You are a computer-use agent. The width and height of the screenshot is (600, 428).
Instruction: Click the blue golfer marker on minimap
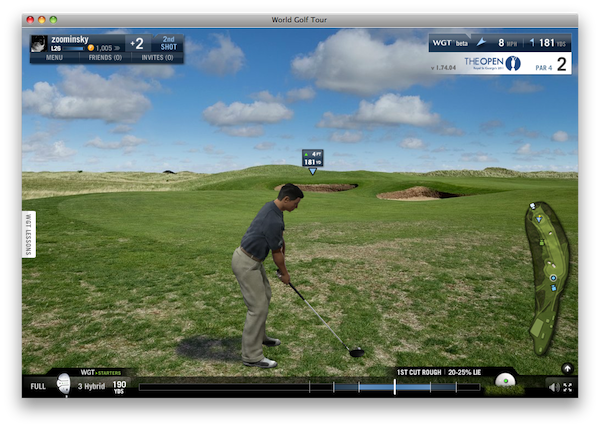tap(553, 288)
